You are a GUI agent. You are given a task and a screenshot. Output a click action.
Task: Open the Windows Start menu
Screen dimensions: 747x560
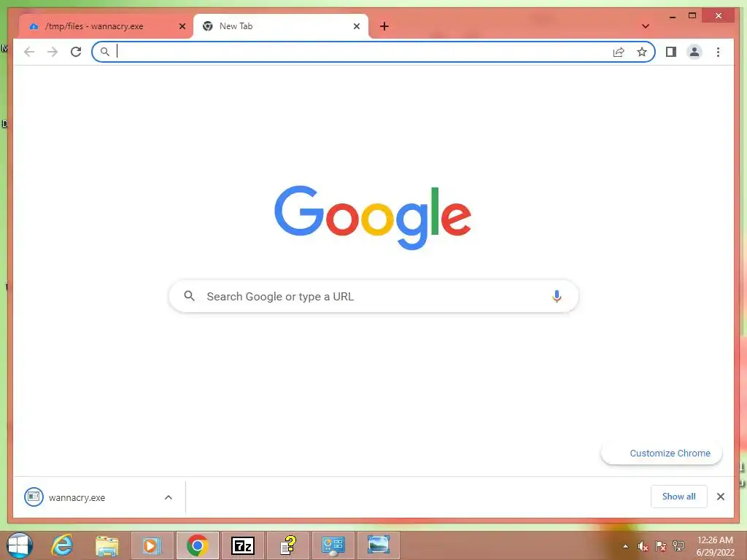[20, 545]
